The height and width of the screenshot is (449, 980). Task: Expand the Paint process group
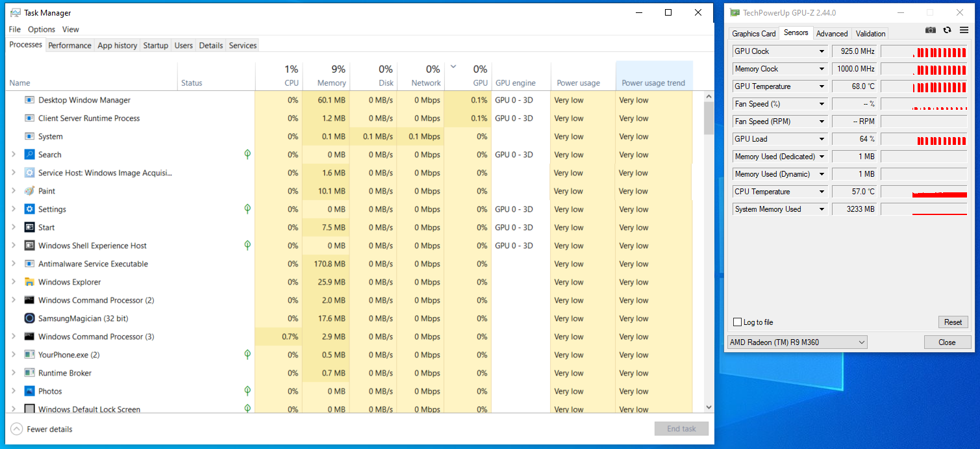click(14, 191)
